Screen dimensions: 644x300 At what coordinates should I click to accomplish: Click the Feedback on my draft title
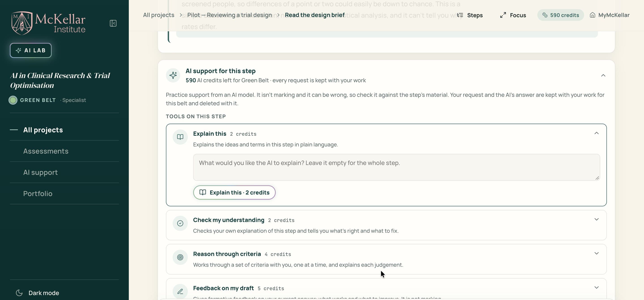pyautogui.click(x=223, y=288)
